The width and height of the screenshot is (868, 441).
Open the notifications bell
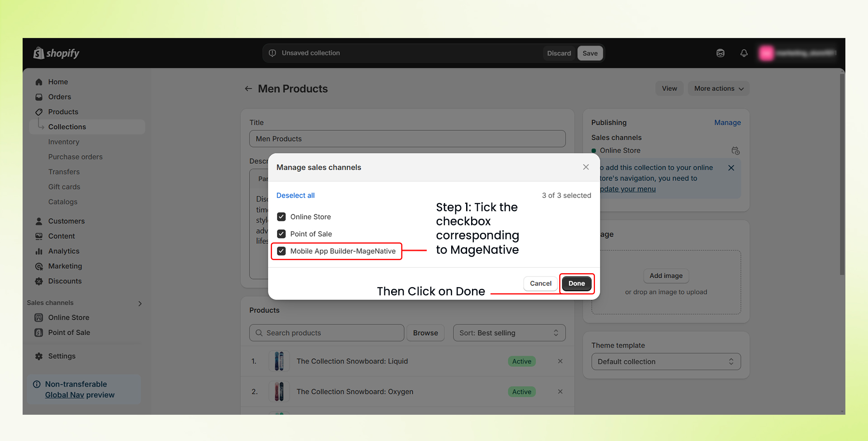coord(744,53)
